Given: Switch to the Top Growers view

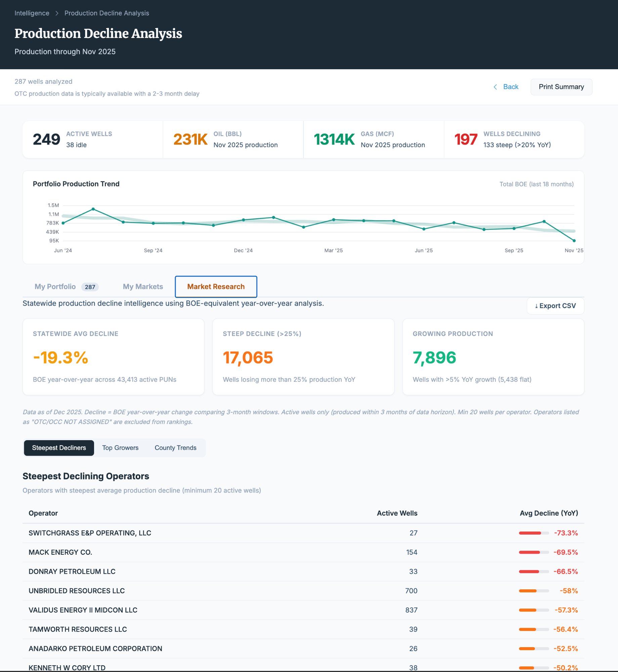Looking at the screenshot, I should [x=120, y=448].
